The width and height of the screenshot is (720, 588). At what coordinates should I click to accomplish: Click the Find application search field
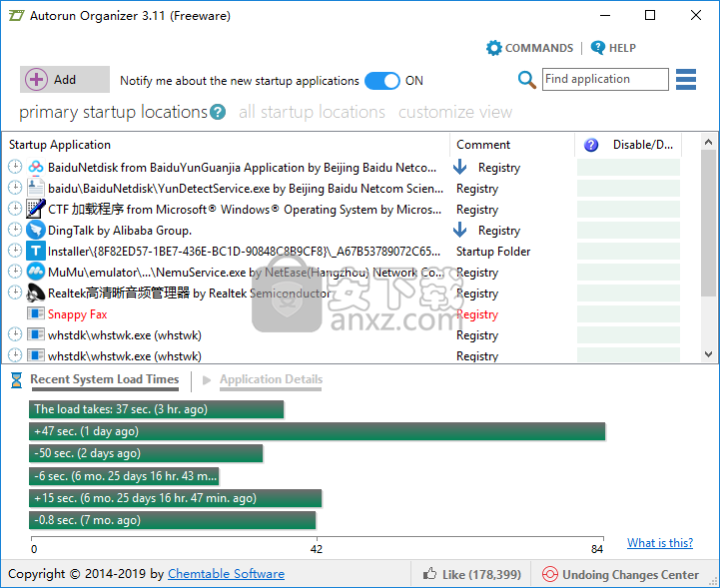click(605, 80)
